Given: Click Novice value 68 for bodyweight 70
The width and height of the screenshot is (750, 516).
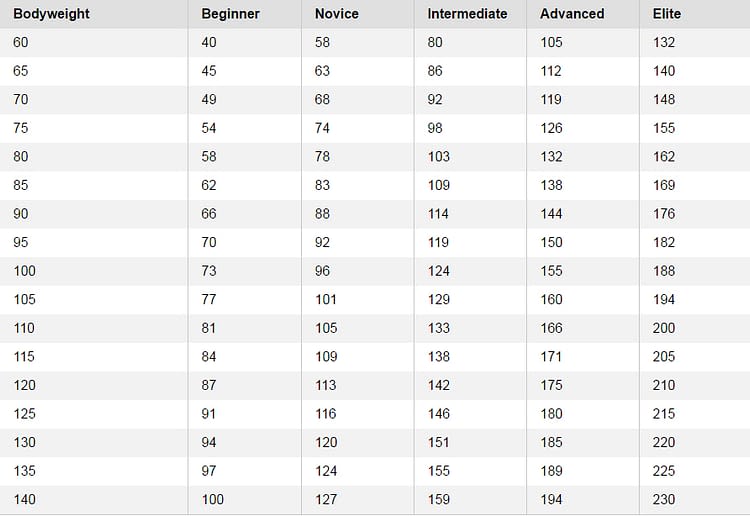Looking at the screenshot, I should pos(322,99).
